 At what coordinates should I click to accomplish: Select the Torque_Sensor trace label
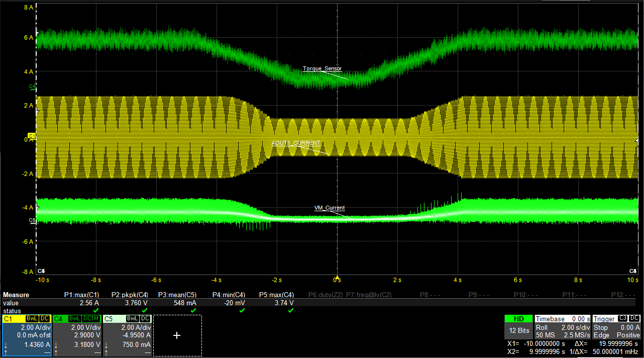click(x=322, y=69)
